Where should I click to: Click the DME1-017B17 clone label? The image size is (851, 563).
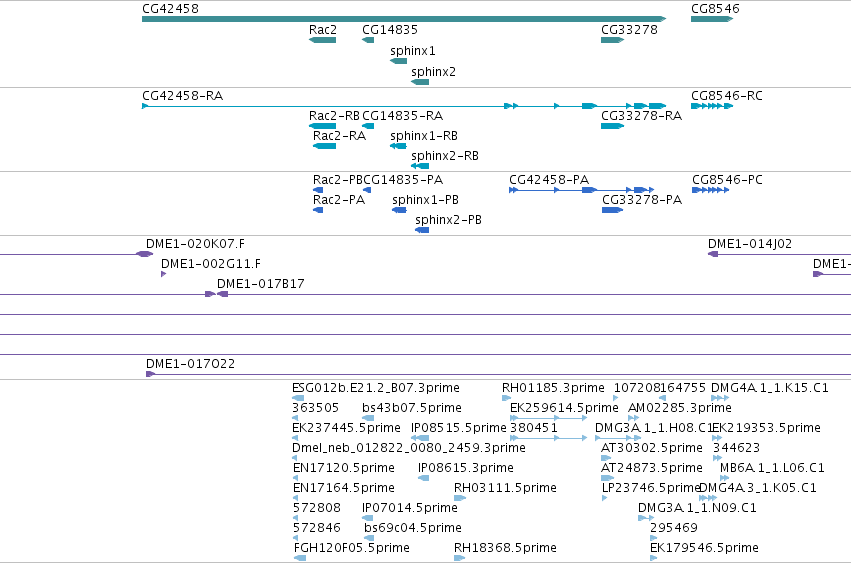point(261,284)
